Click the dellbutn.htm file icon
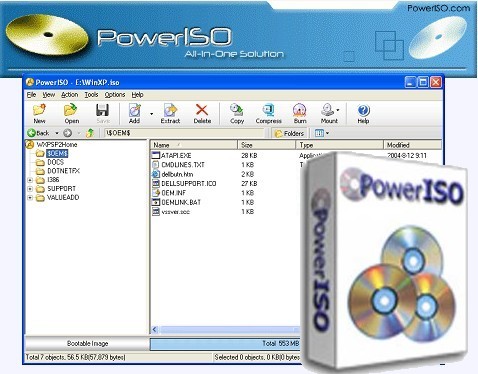 [x=156, y=174]
